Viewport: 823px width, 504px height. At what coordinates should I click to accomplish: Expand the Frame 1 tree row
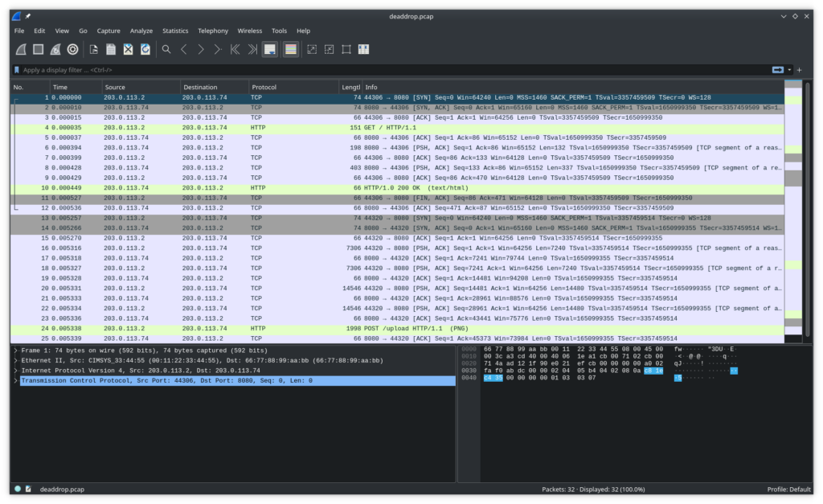(x=15, y=350)
